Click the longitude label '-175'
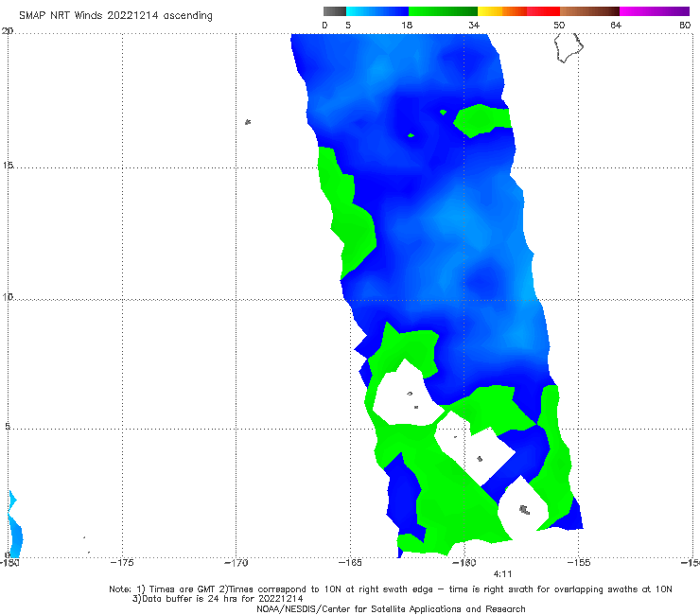 122,563
